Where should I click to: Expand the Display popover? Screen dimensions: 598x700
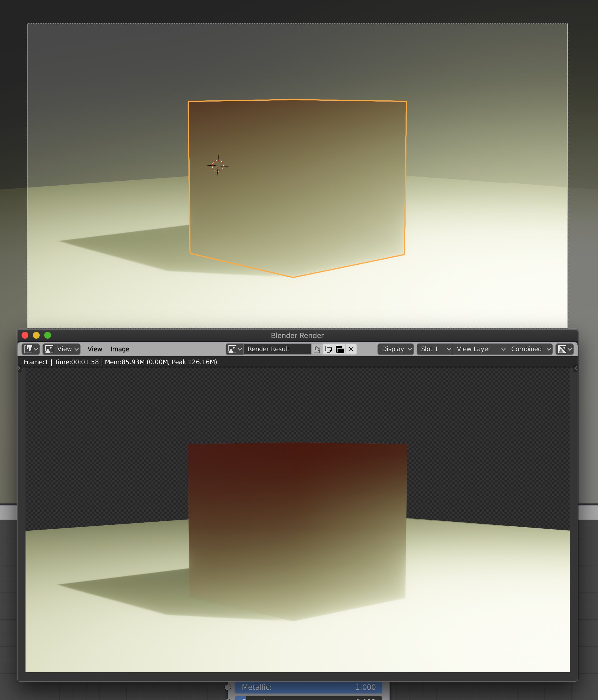(x=395, y=349)
